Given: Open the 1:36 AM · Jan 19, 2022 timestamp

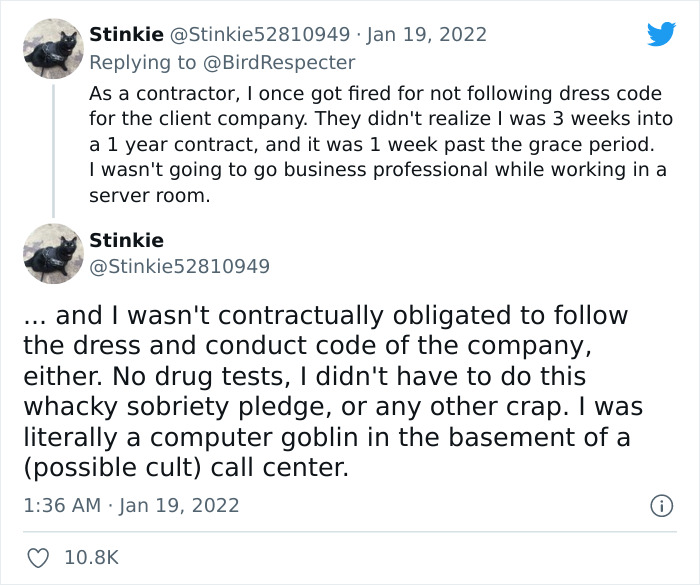Looking at the screenshot, I should pyautogui.click(x=131, y=506).
